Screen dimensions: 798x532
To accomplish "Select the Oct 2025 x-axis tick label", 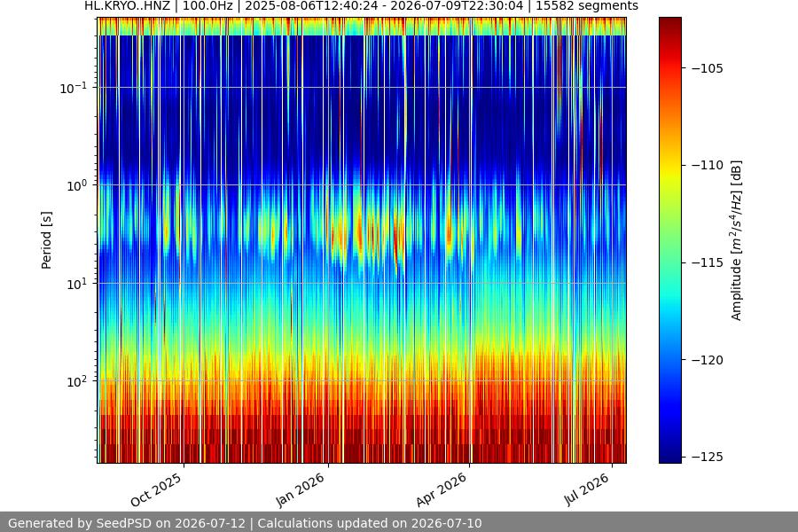I will coord(156,489).
